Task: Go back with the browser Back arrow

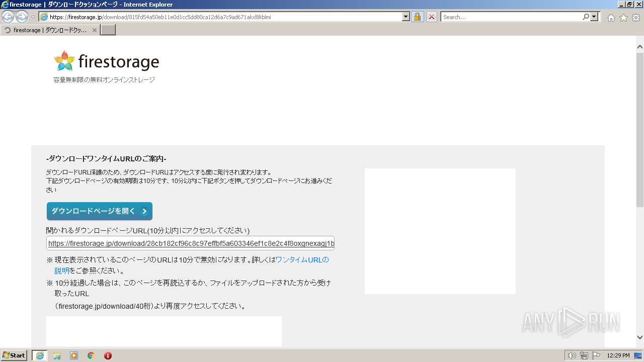Action: (x=8, y=17)
